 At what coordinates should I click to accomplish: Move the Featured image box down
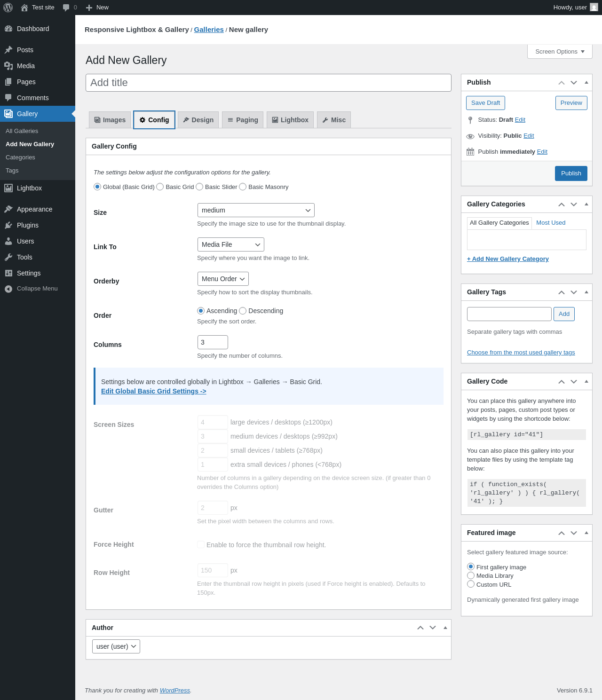pyautogui.click(x=574, y=533)
